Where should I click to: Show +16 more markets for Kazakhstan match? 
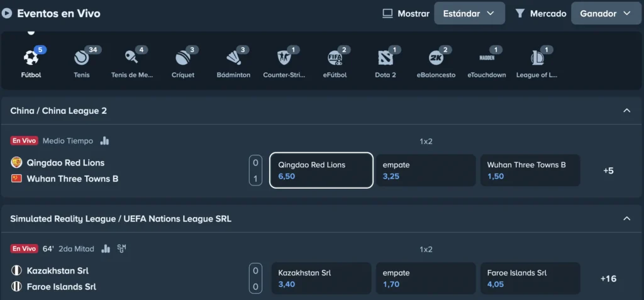pos(608,279)
